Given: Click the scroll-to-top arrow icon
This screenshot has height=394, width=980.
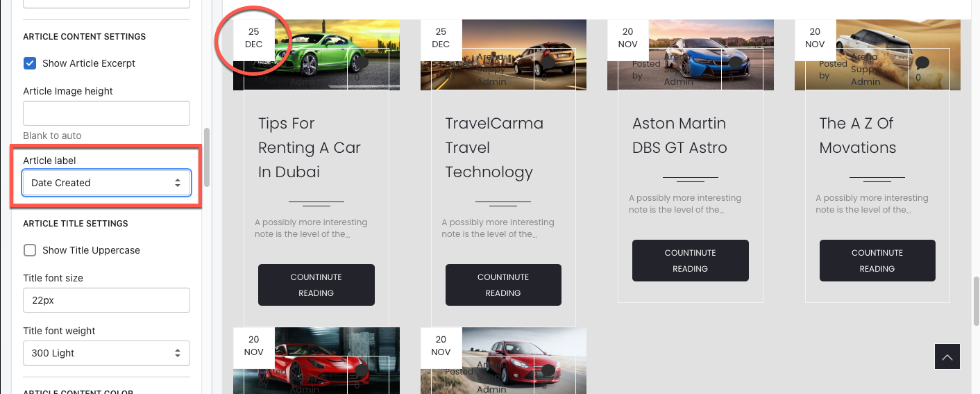Looking at the screenshot, I should point(947,356).
